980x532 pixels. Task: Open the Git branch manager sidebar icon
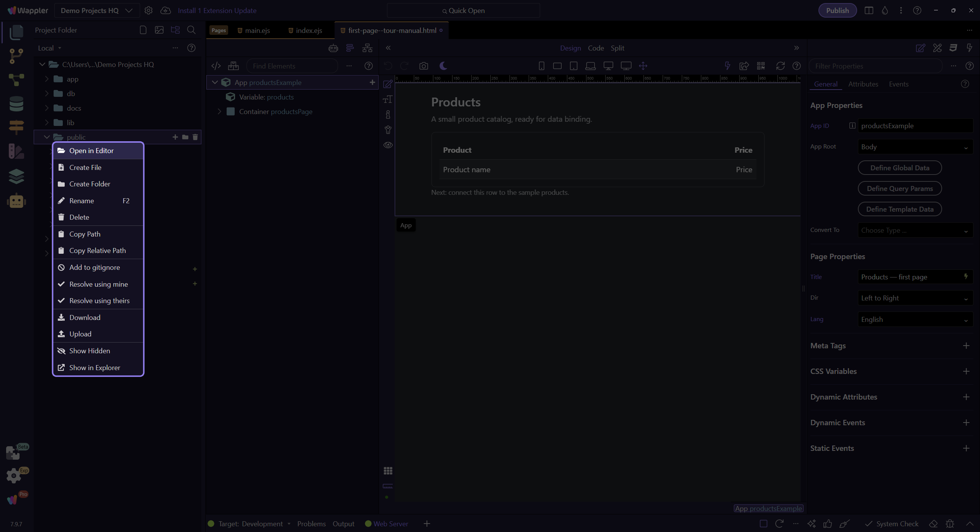[16, 56]
